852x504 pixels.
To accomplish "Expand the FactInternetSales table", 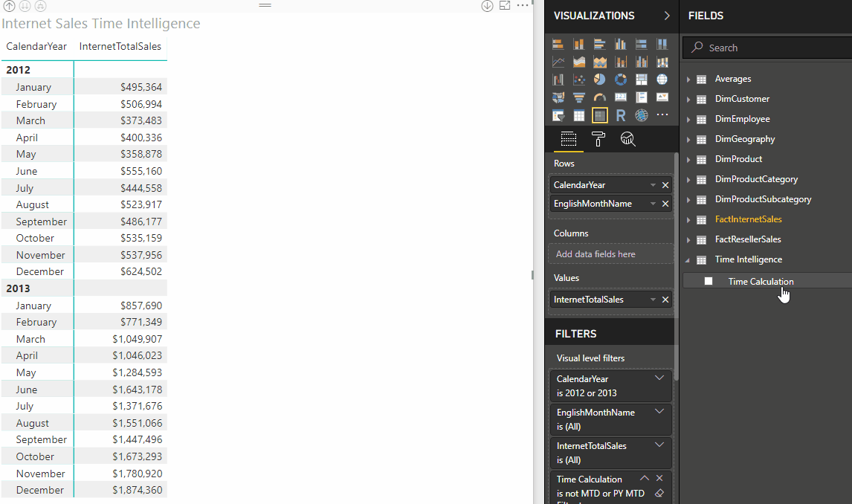I will [688, 220].
